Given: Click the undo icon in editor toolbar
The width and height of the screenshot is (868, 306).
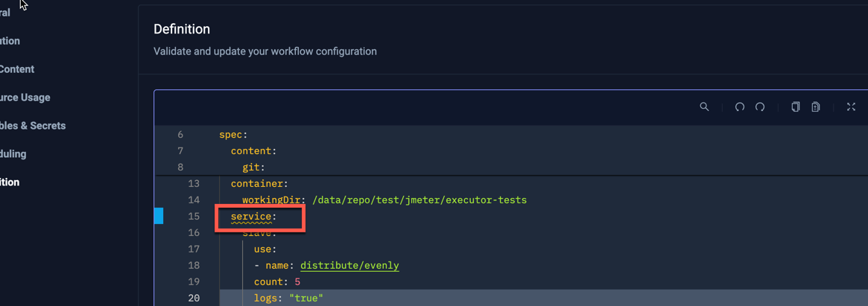Looking at the screenshot, I should point(739,107).
